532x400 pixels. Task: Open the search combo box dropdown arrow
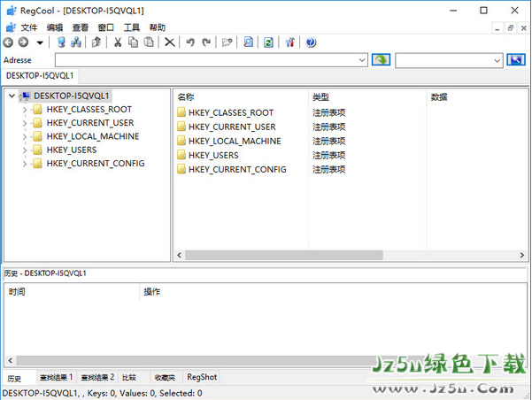[497, 61]
